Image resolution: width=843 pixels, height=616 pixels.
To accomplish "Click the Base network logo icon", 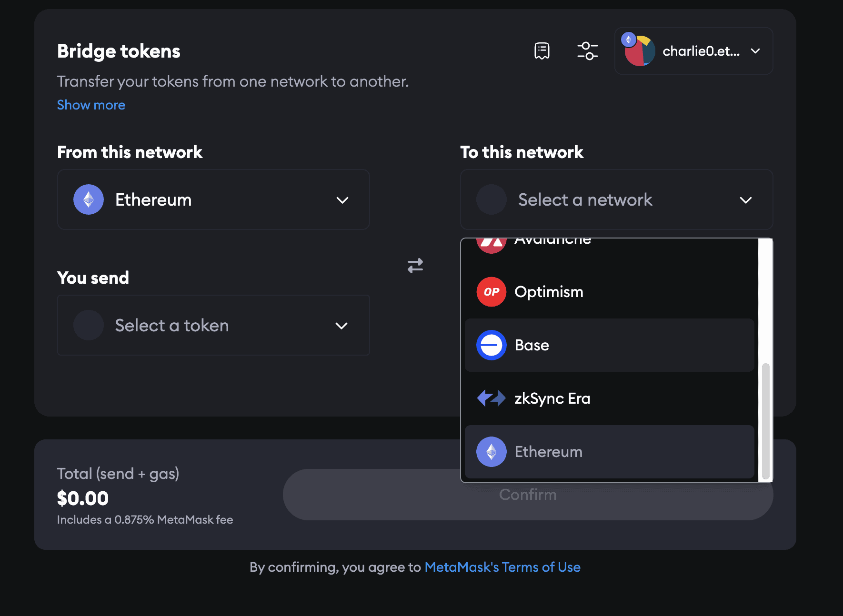I will (491, 345).
